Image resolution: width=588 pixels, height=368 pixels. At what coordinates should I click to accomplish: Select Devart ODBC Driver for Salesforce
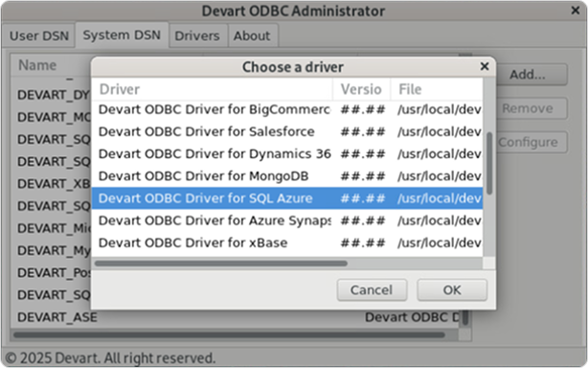tap(287, 131)
